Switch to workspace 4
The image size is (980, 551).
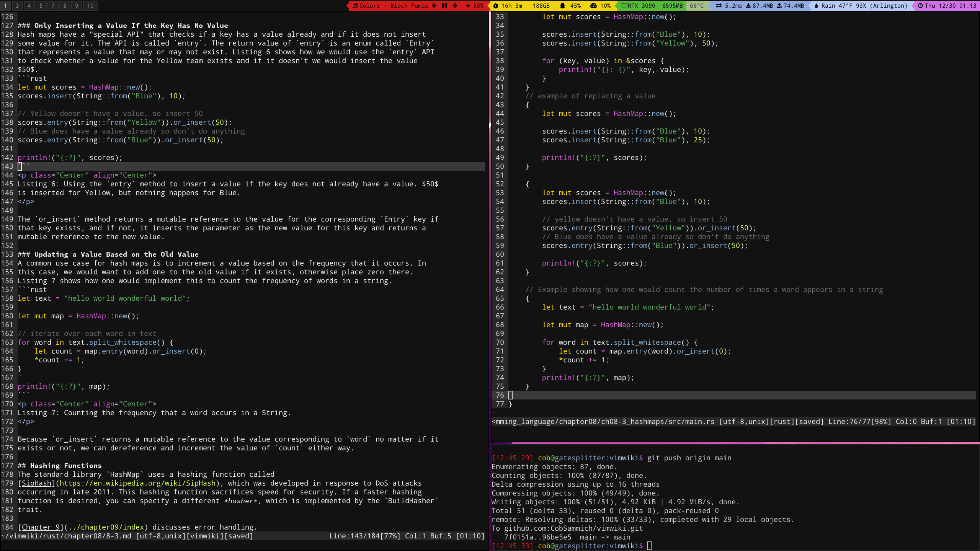click(29, 5)
